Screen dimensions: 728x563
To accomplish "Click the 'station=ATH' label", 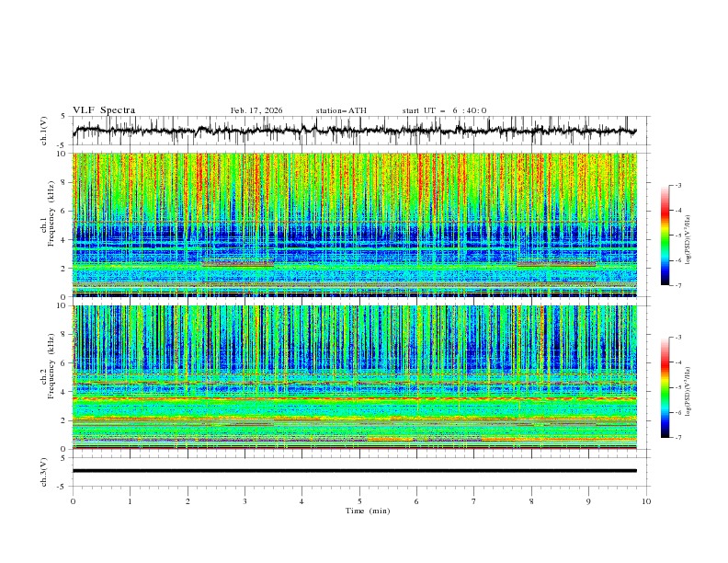I will [x=341, y=110].
